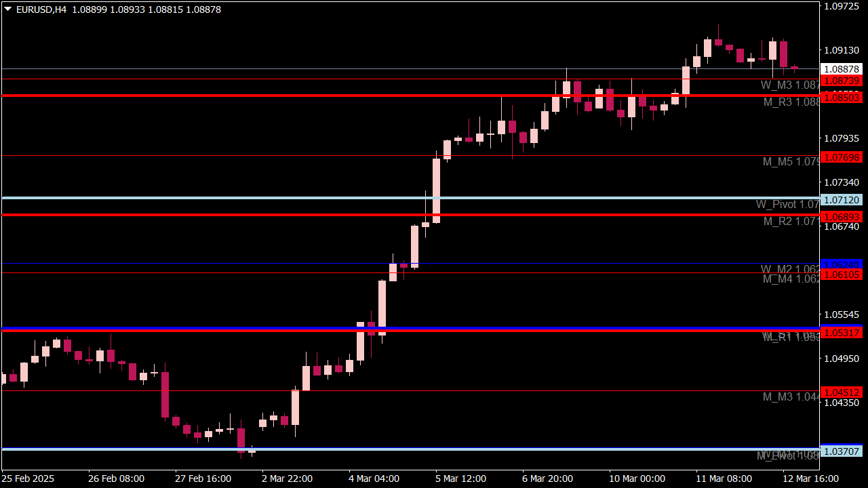Click the red 1.07698 price tag
The width and height of the screenshot is (868, 488).
[841, 157]
